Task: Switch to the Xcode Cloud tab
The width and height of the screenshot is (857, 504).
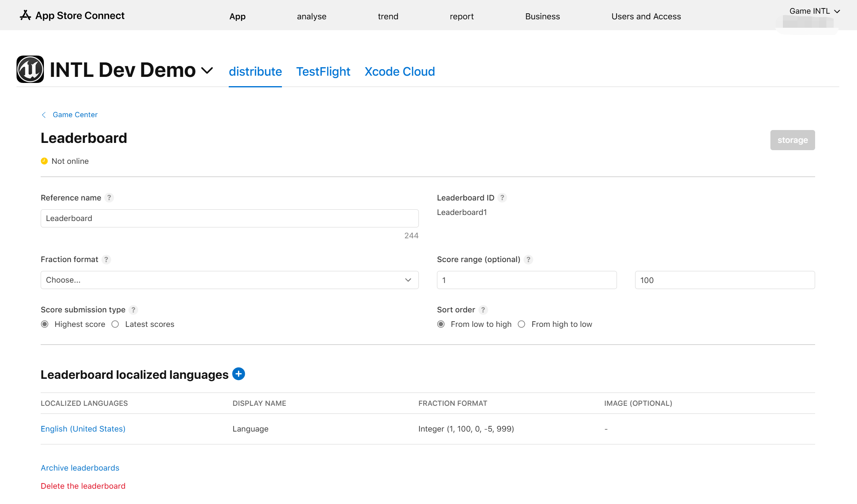Action: coord(399,71)
